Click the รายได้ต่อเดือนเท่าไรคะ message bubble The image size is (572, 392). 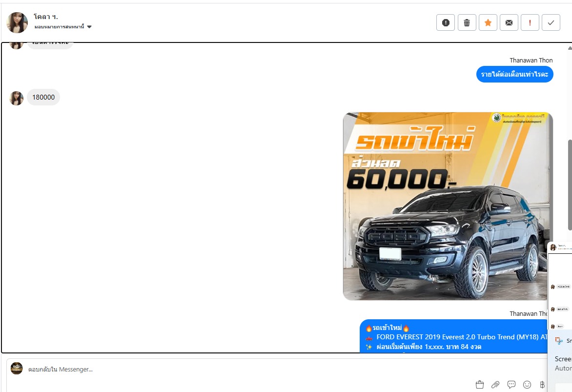[x=514, y=74]
